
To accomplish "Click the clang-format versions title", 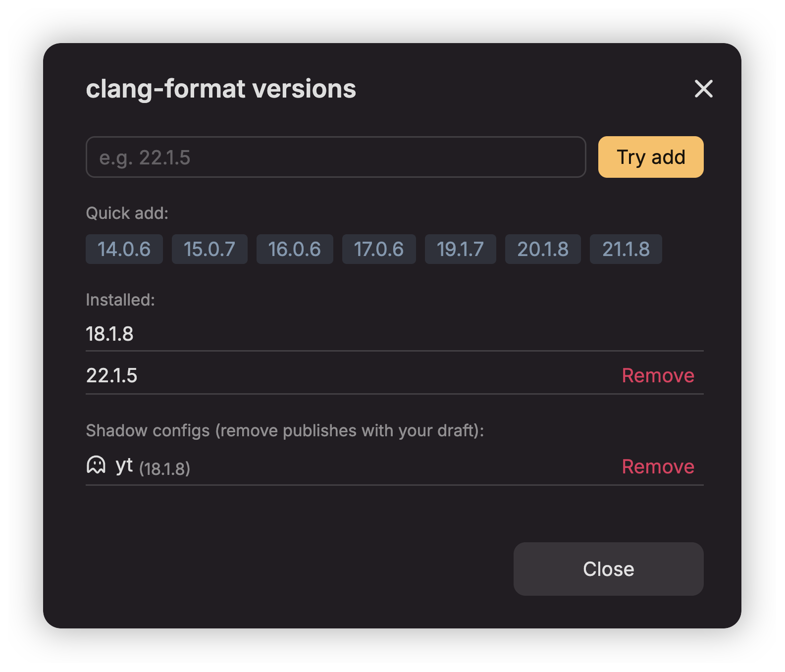I will 221,89.
